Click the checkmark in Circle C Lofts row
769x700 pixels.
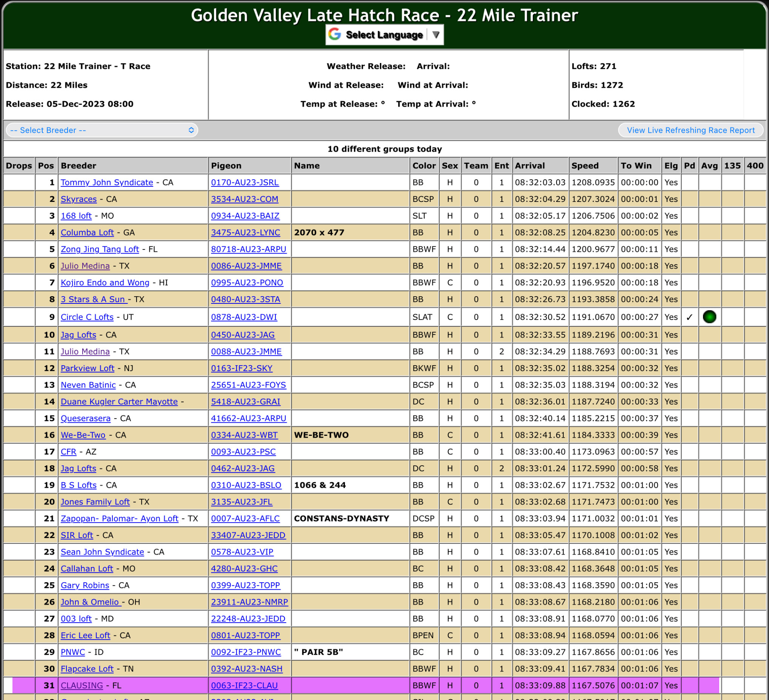click(689, 317)
